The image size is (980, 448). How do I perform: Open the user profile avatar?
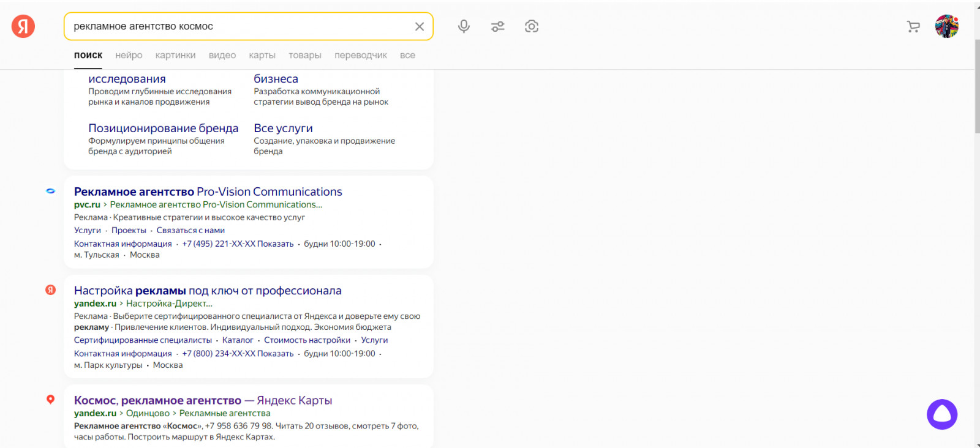coord(946,26)
